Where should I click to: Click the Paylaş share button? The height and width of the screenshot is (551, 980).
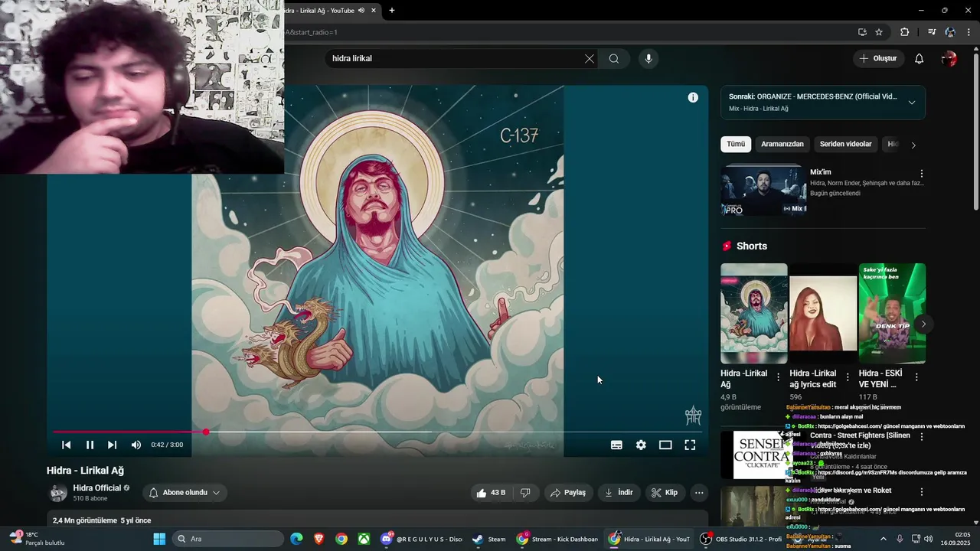tap(567, 493)
